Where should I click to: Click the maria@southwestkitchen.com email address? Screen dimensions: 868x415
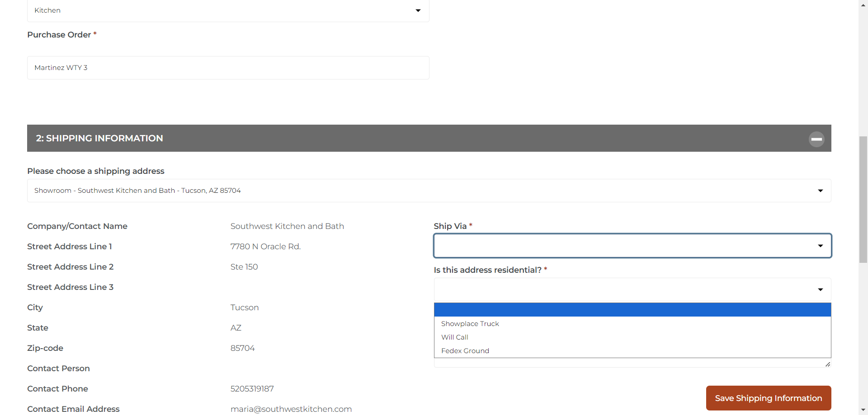pos(291,409)
